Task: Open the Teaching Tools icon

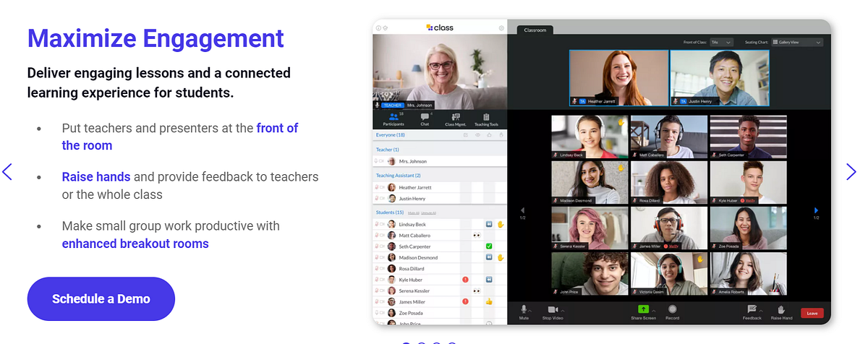Action: point(486,119)
